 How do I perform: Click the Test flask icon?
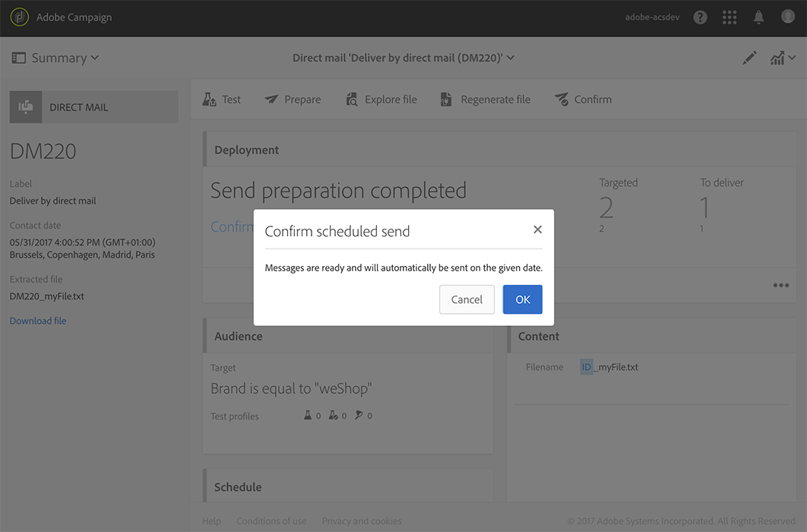tap(209, 100)
